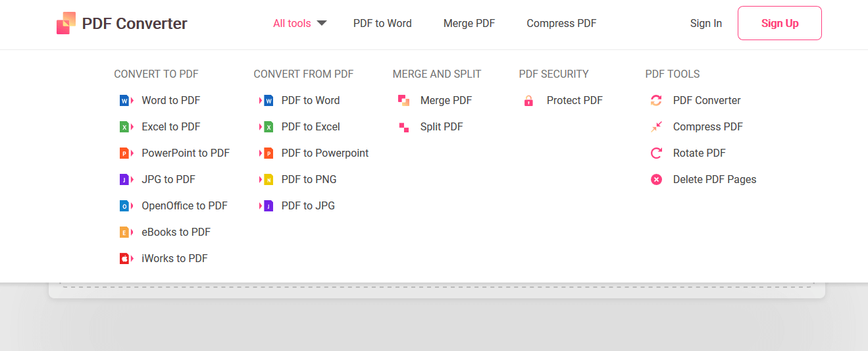
Task: Click the Merge PDF icon
Action: coord(404,101)
